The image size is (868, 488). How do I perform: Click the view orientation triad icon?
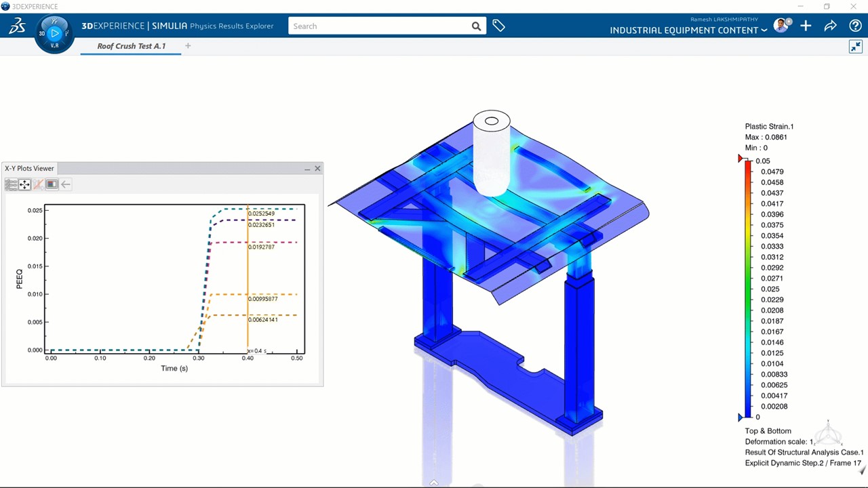(828, 434)
